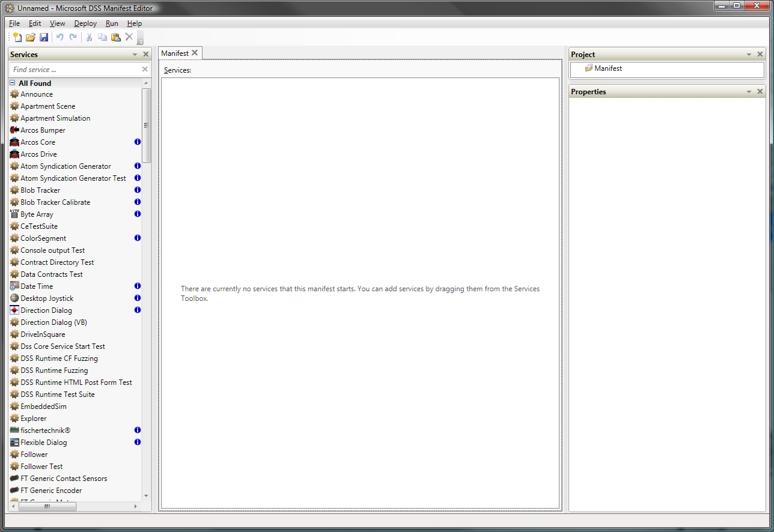Close the Properties panel

(x=760, y=92)
